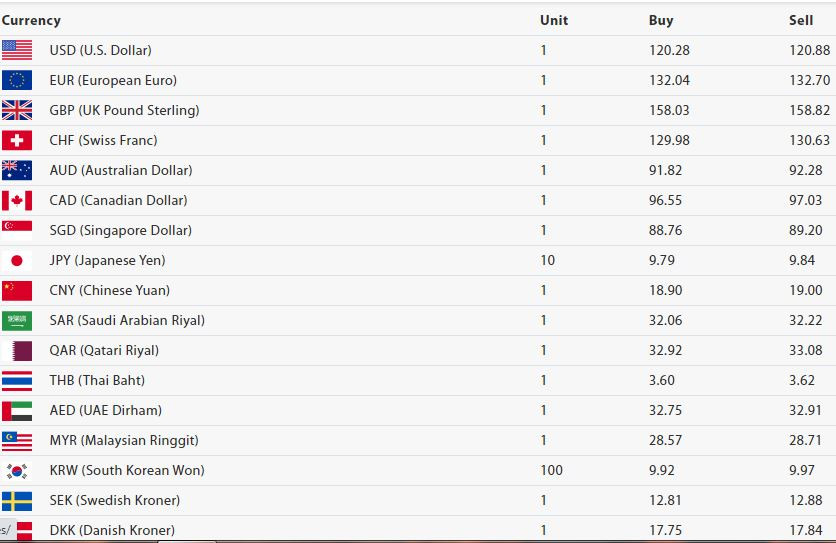836x543 pixels.
Task: Select the SGD (Singapore Dollar) label
Action: point(120,230)
